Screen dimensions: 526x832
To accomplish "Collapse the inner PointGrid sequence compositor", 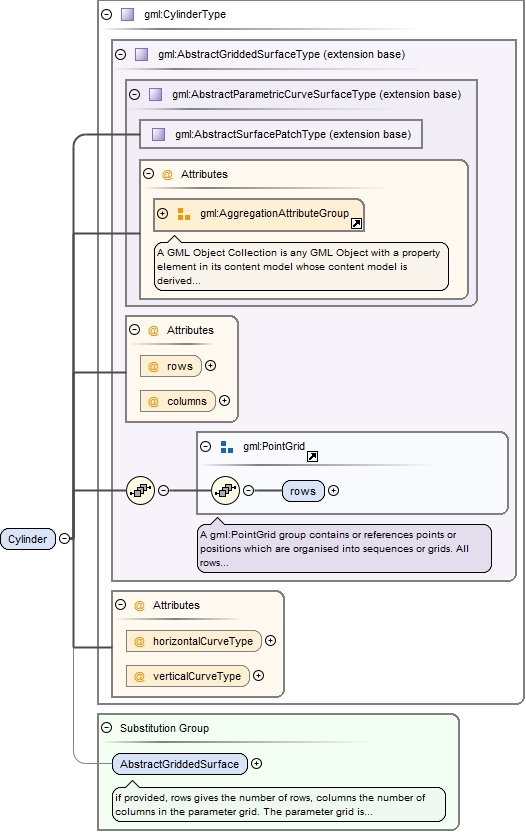I will coord(248,491).
